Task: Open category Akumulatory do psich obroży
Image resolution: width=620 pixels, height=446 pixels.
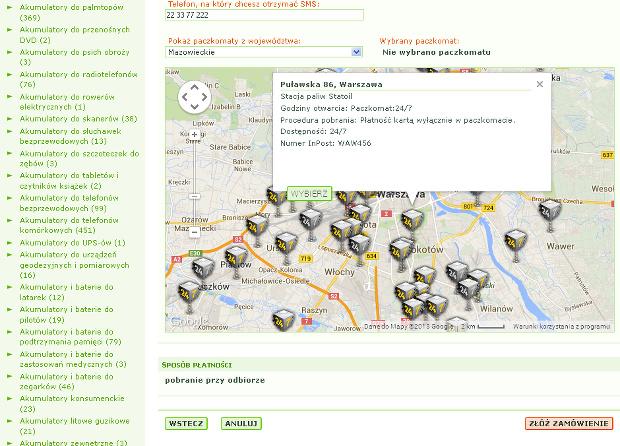Action: coord(74,57)
